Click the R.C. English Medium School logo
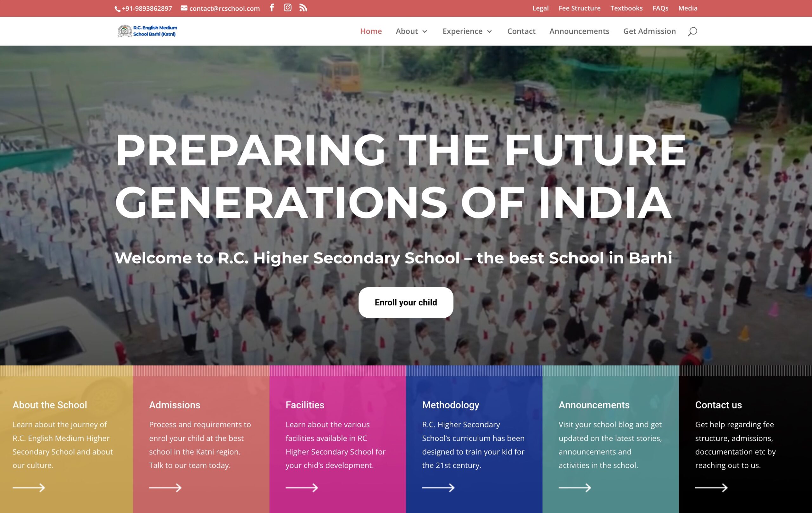Image resolution: width=812 pixels, height=513 pixels. 147,31
